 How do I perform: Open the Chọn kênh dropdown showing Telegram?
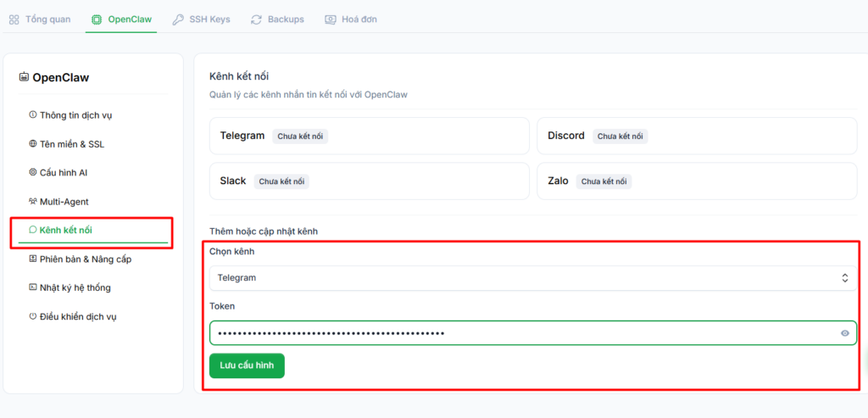pos(533,278)
